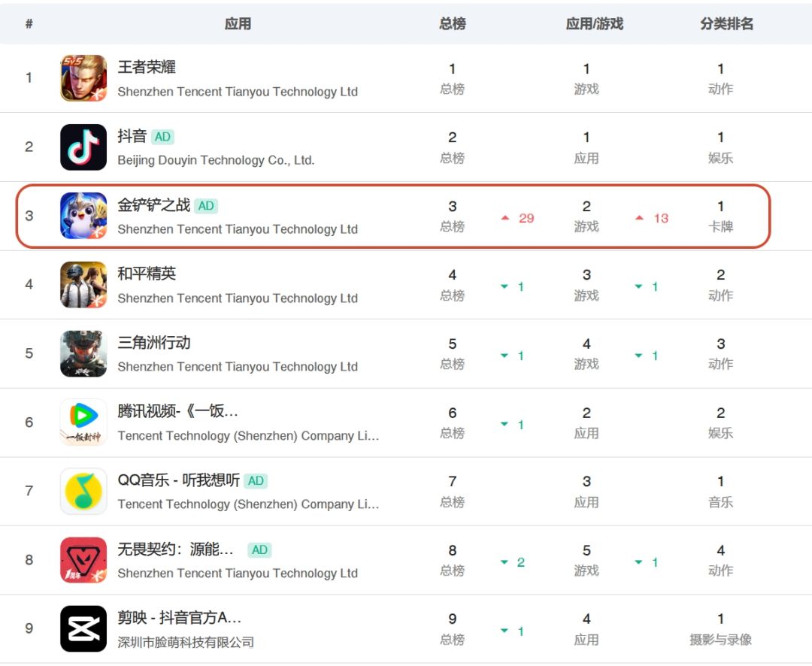Sort by the 总榜 column header

pos(452,23)
